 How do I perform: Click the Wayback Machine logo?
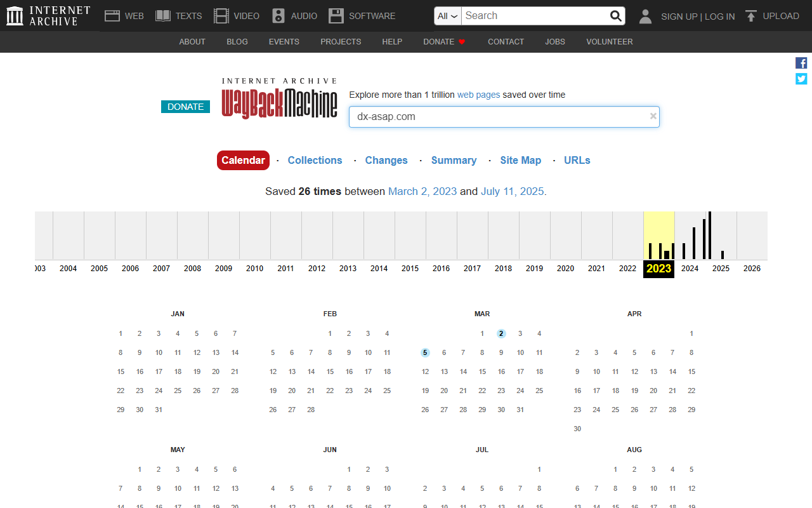coord(279,98)
